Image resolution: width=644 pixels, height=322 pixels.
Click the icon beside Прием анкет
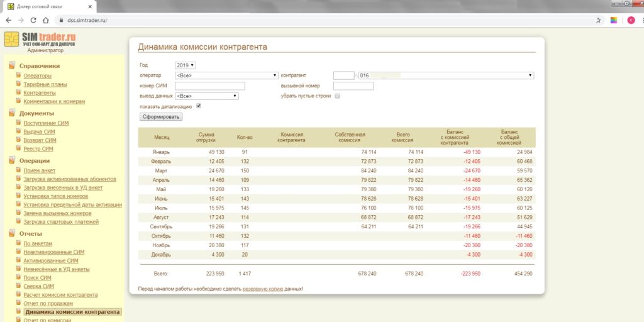pyautogui.click(x=18, y=170)
